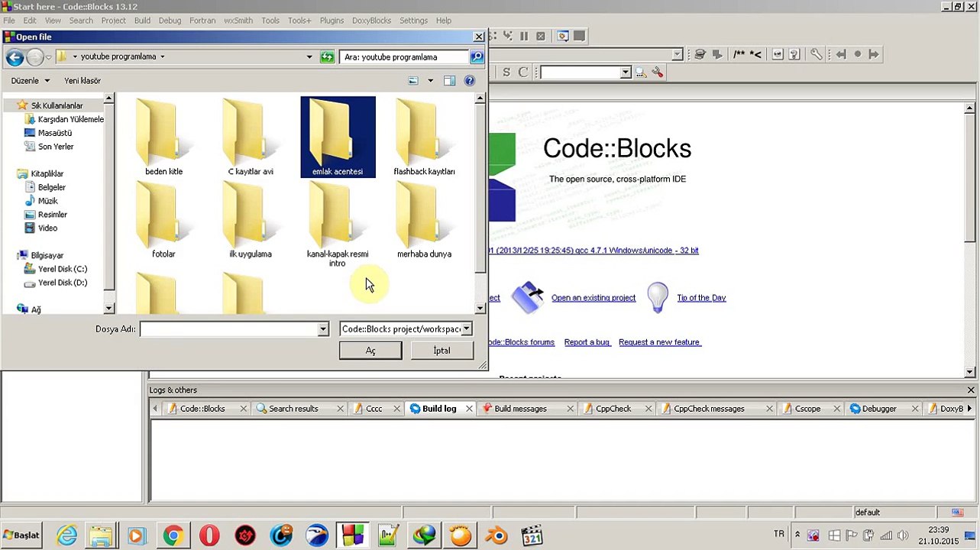The width and height of the screenshot is (980, 550).
Task: Click the debugger break (pause) icon
Action: 524,36
